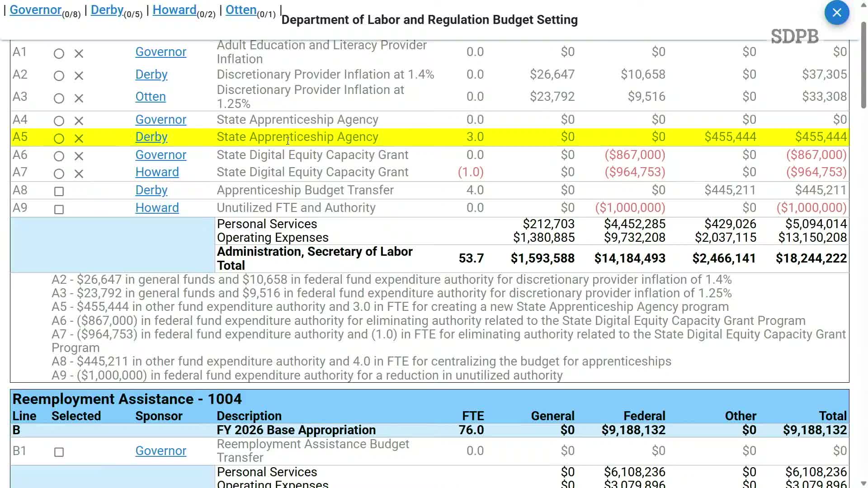The image size is (868, 488).
Task: Click the X icon on row A4
Action: click(x=79, y=121)
